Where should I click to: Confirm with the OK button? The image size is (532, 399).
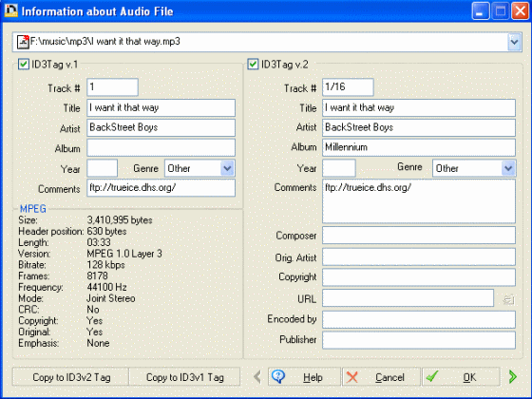pyautogui.click(x=461, y=377)
